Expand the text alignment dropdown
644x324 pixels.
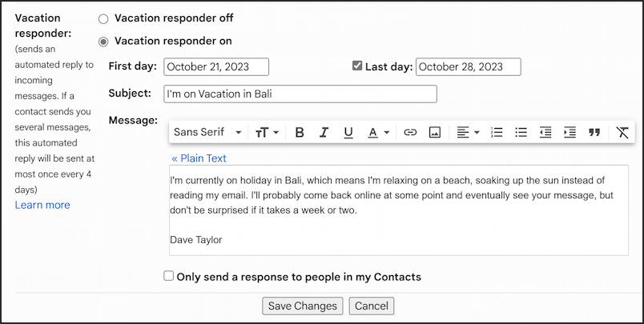(x=469, y=133)
